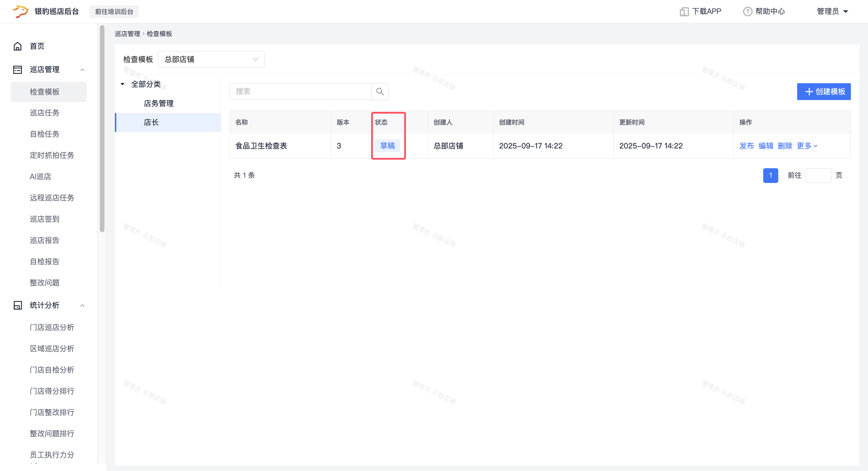868x471 pixels.
Task: Click the 发布 link for 食品卫生检查表
Action: point(746,146)
